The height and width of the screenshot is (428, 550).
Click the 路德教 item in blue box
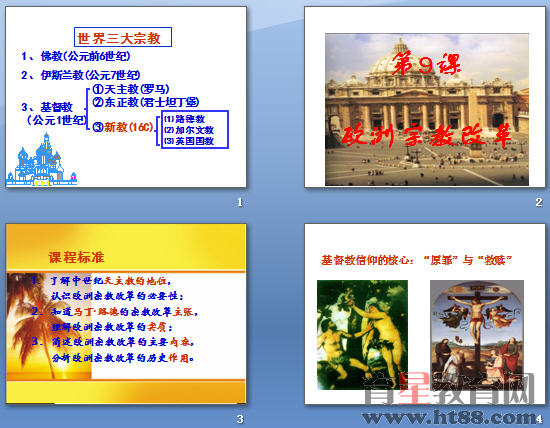[185, 119]
